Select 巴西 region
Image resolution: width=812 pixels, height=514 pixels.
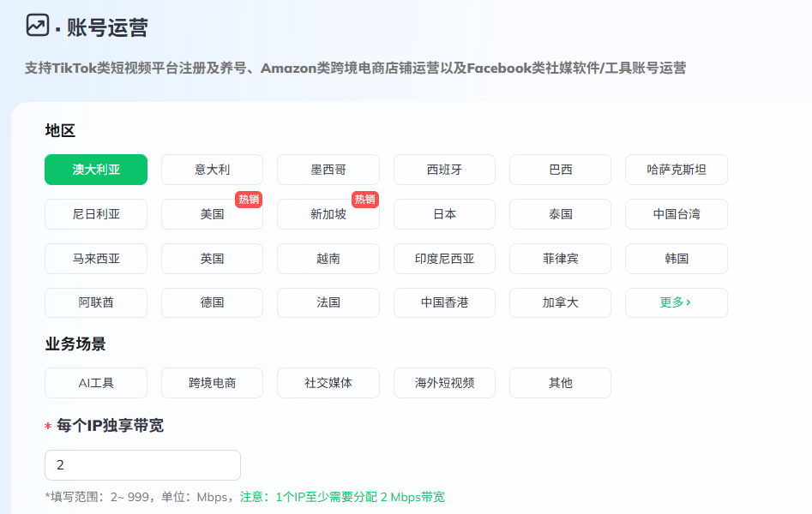560,170
